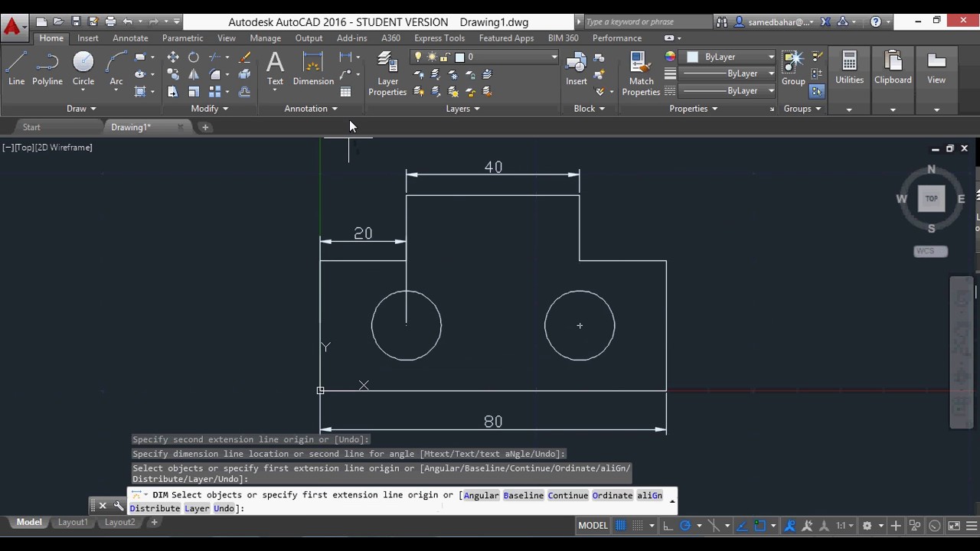Toggle polar tracking in status bar
The image size is (980, 551).
(x=685, y=526)
